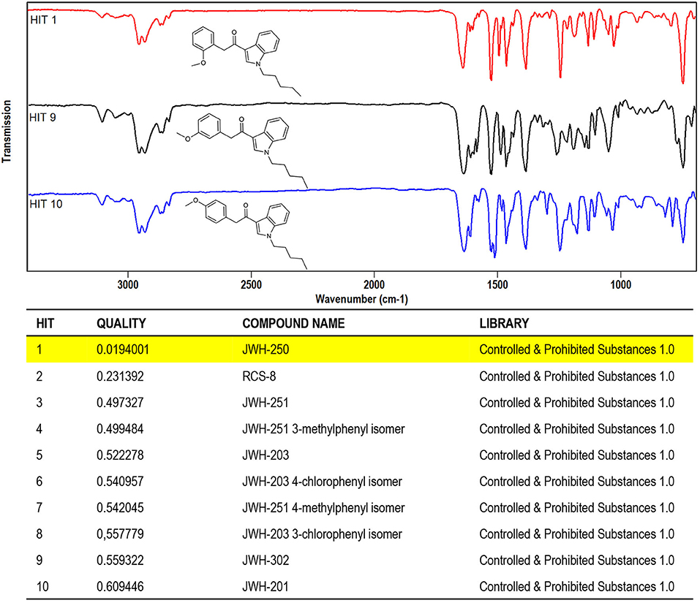The width and height of the screenshot is (700, 603).
Task: Click quality value 0.231392
Action: (x=120, y=376)
